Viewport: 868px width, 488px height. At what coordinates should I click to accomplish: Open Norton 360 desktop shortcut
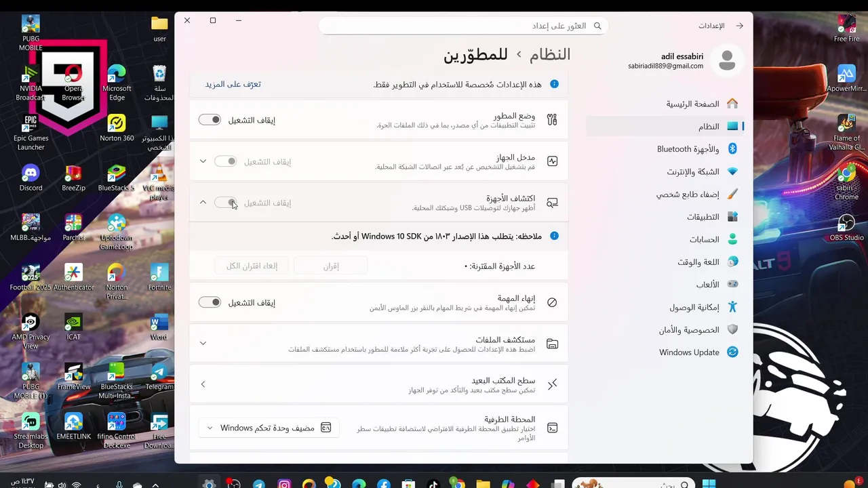pos(117,128)
